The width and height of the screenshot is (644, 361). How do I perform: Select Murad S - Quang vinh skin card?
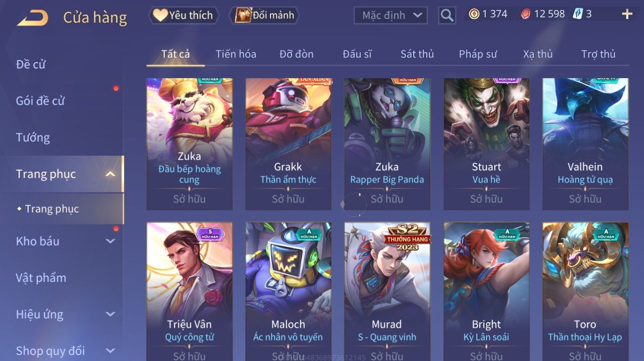[387, 292]
